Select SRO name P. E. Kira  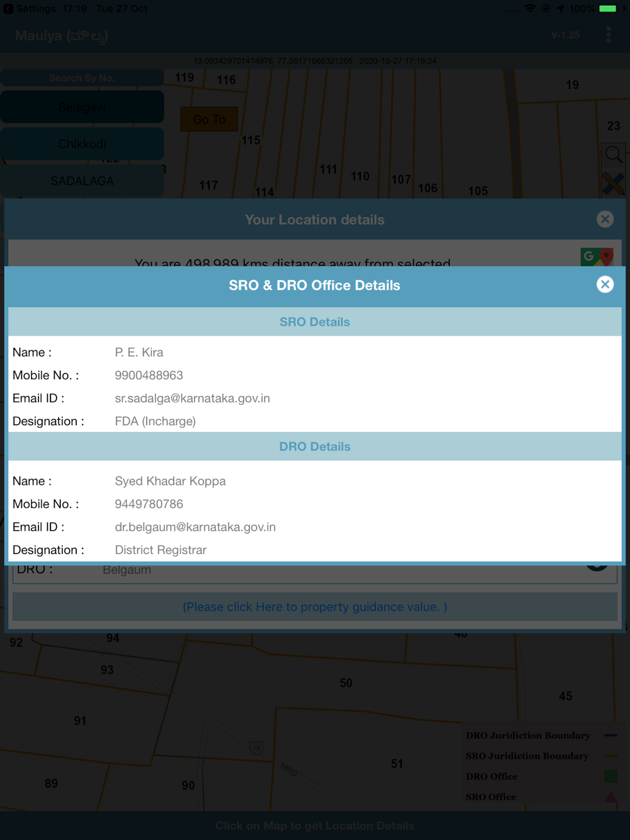click(x=139, y=352)
